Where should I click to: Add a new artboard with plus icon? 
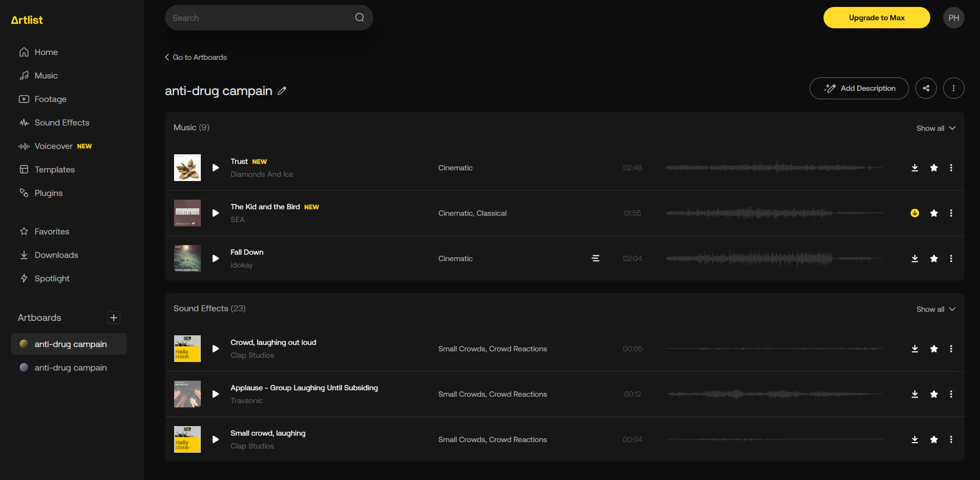114,318
